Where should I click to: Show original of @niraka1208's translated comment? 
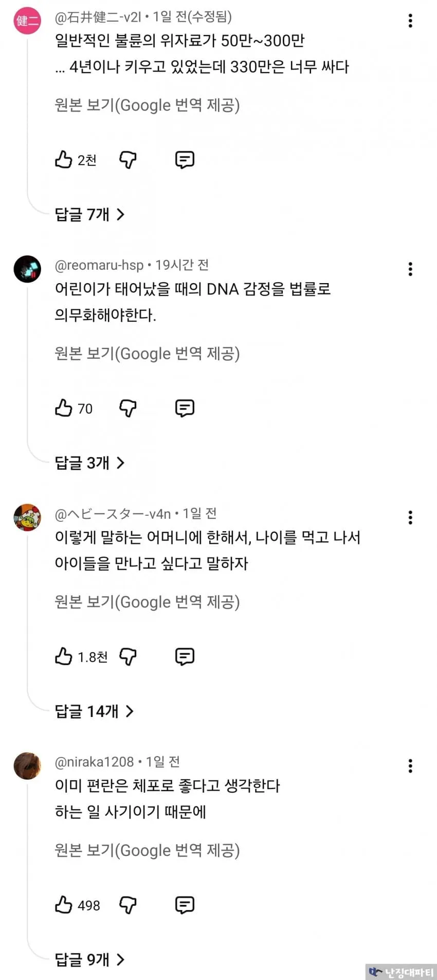[147, 850]
